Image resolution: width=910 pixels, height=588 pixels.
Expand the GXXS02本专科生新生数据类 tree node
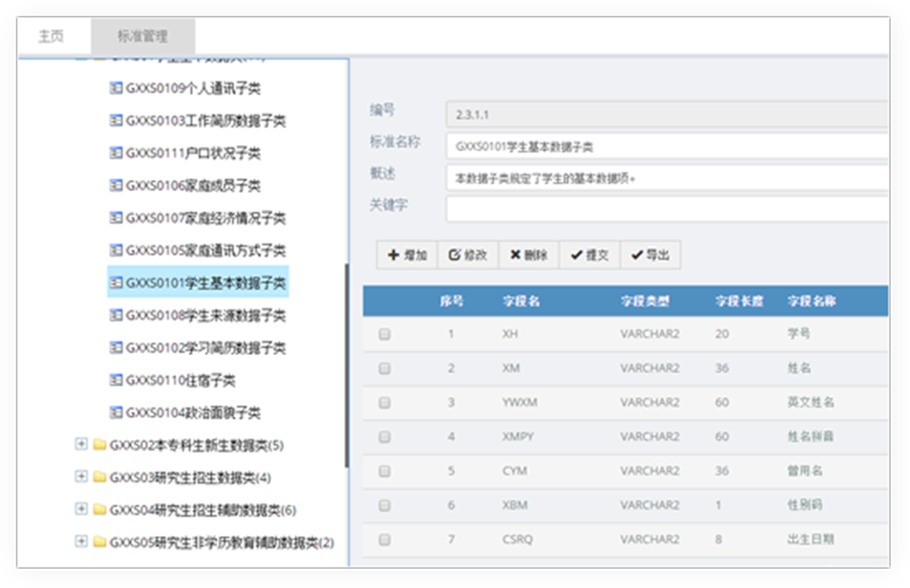coord(81,445)
